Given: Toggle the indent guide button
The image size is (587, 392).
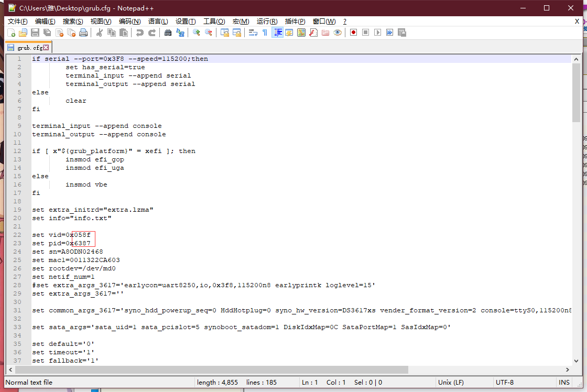Looking at the screenshot, I should (277, 32).
